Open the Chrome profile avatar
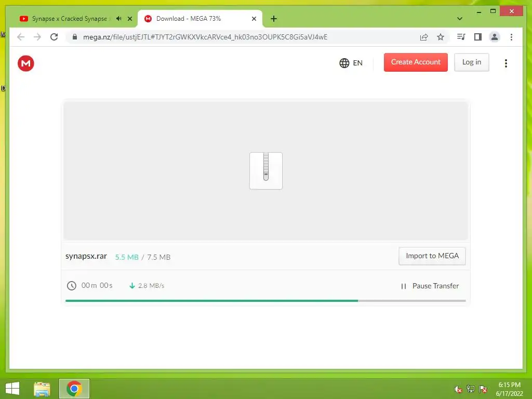Image resolution: width=532 pixels, height=399 pixels. [x=495, y=37]
